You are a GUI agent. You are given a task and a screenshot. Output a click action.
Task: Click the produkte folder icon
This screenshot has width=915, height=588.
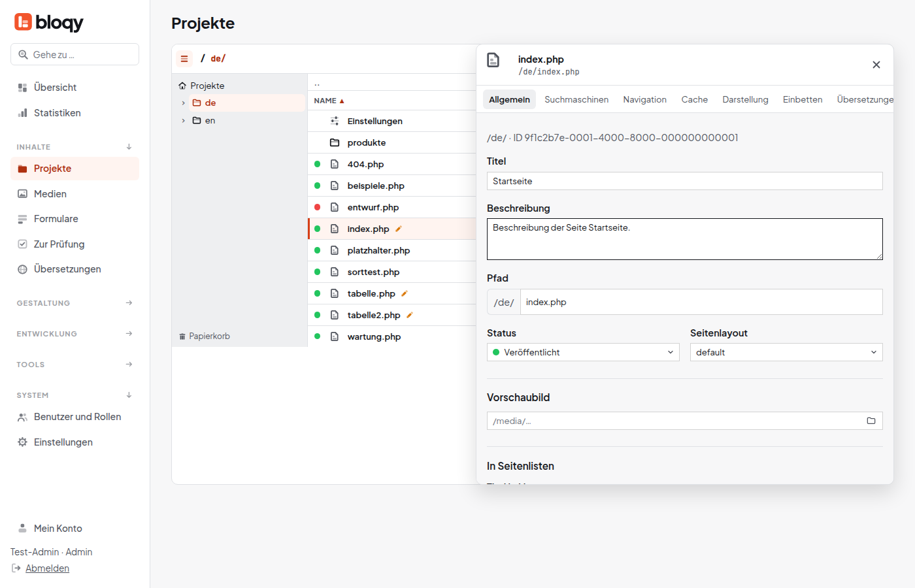[x=335, y=142]
